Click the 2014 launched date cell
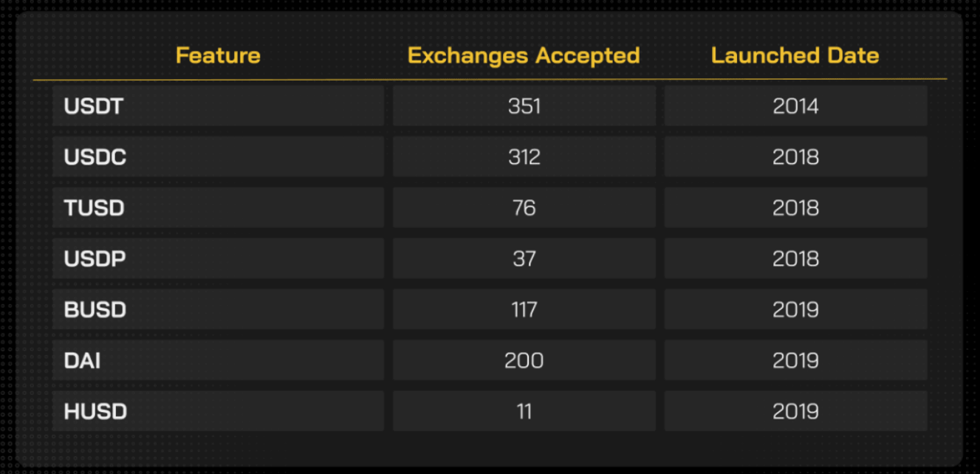980x474 pixels. click(795, 106)
